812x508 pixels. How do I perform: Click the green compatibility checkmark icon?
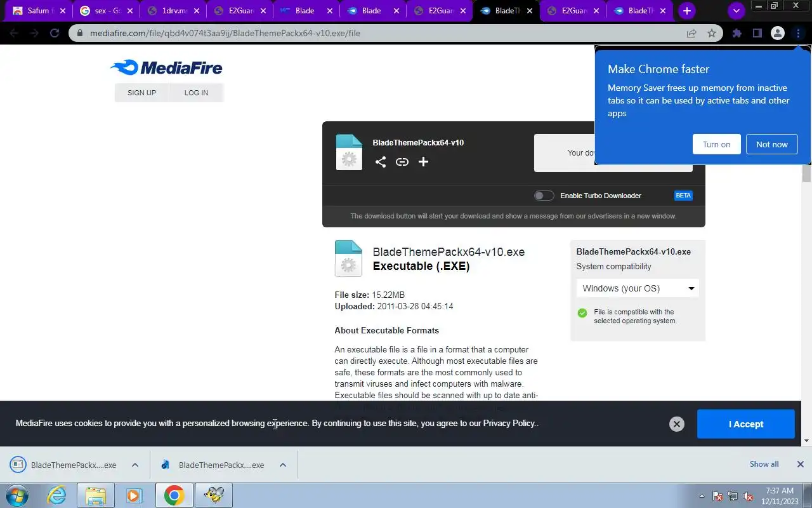(582, 313)
